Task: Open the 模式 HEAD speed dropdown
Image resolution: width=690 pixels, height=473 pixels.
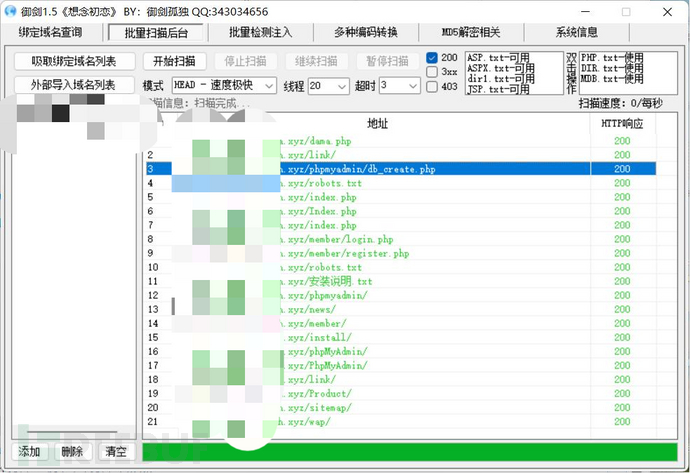Action: (x=224, y=85)
